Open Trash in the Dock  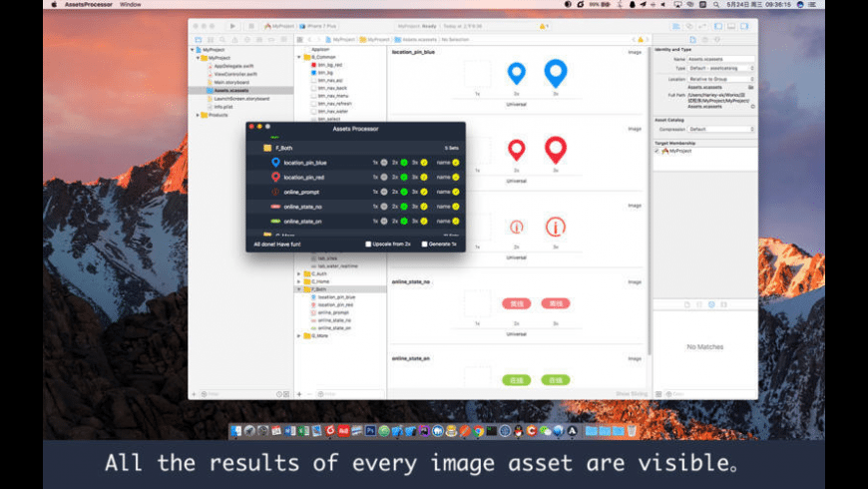[x=632, y=431]
